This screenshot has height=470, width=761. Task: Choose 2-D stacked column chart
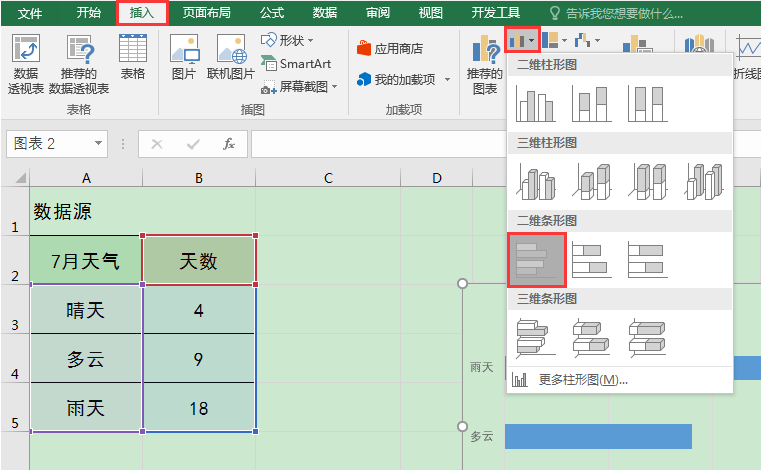[592, 103]
